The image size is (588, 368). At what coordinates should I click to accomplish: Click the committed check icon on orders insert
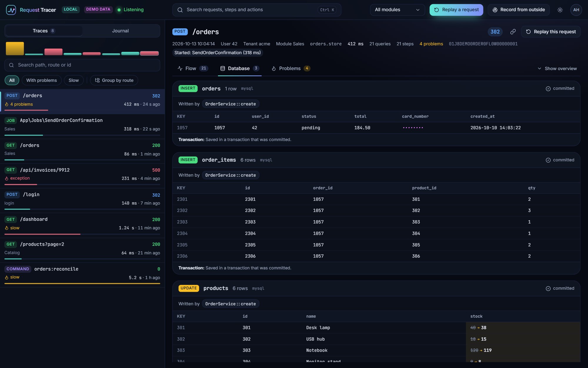point(548,89)
